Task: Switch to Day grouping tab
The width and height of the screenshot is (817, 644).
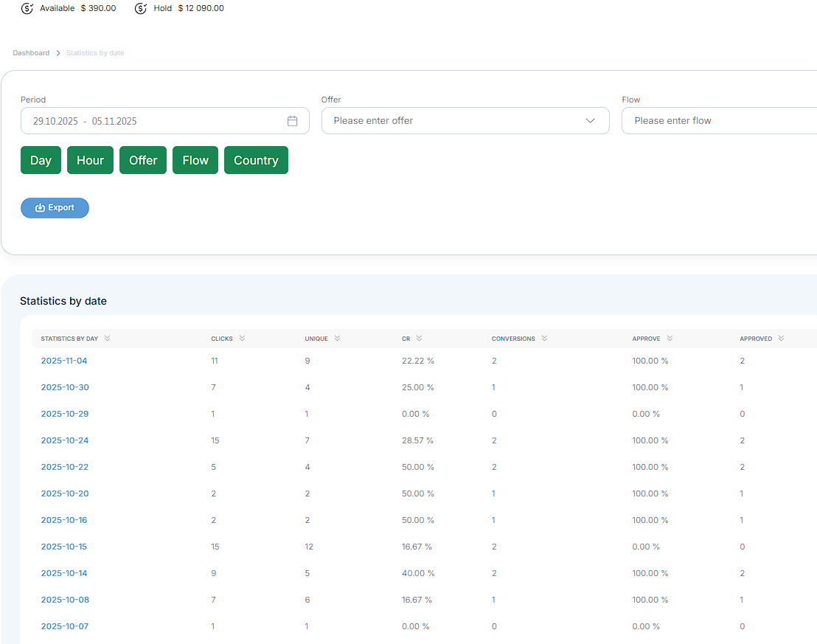Action: pos(41,160)
